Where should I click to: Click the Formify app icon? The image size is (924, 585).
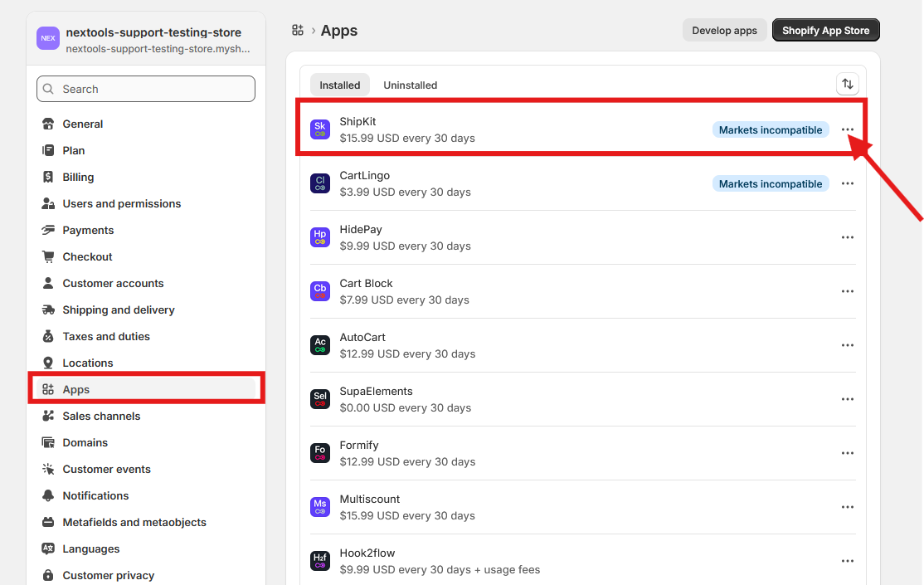click(x=320, y=453)
